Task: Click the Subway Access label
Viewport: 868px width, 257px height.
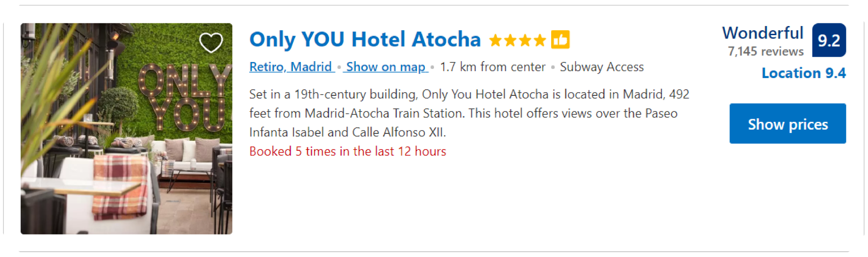Action: click(x=602, y=67)
